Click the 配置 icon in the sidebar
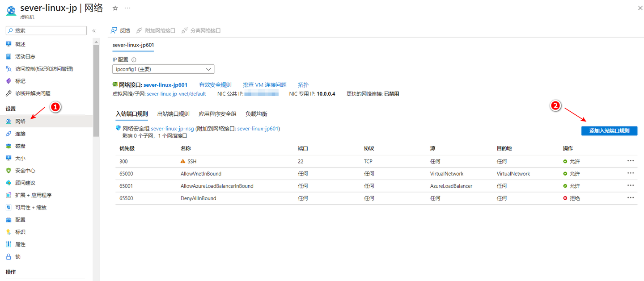This screenshot has height=281, width=644. point(8,220)
